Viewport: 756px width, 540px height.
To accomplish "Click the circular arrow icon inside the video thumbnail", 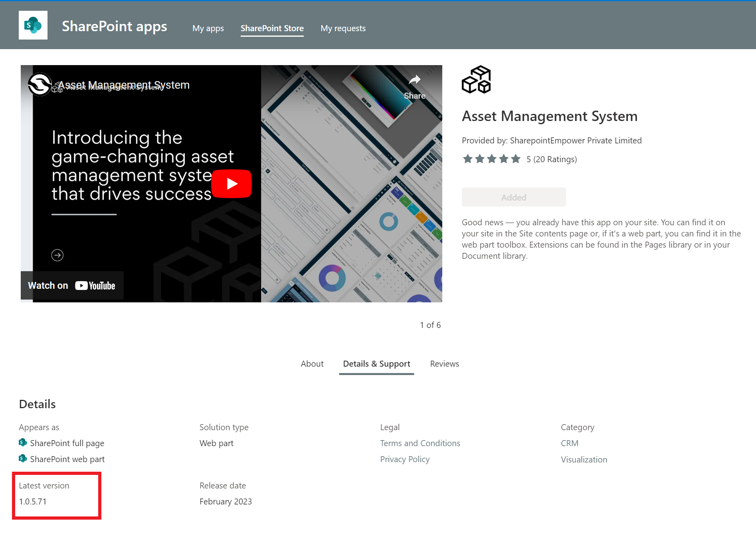I will [x=57, y=254].
